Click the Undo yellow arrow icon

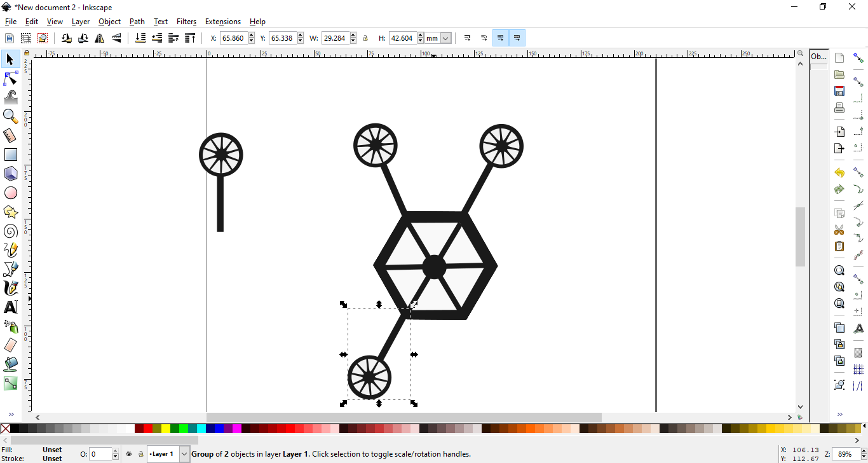pos(839,172)
